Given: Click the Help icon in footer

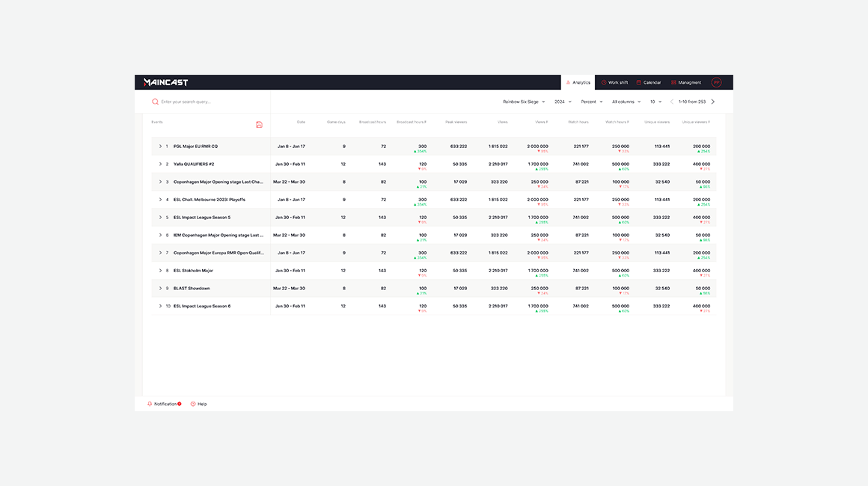Looking at the screenshot, I should click(x=193, y=404).
